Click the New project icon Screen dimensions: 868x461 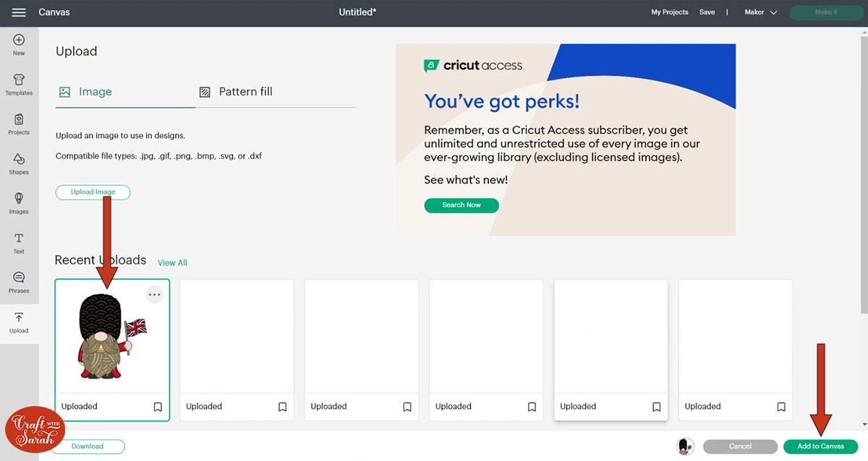[x=19, y=40]
